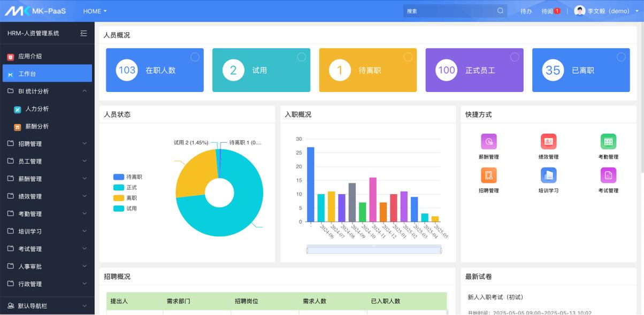Collapse the sidebar with the menu fold icon
Image resolution: width=644 pixels, height=315 pixels.
point(83,33)
